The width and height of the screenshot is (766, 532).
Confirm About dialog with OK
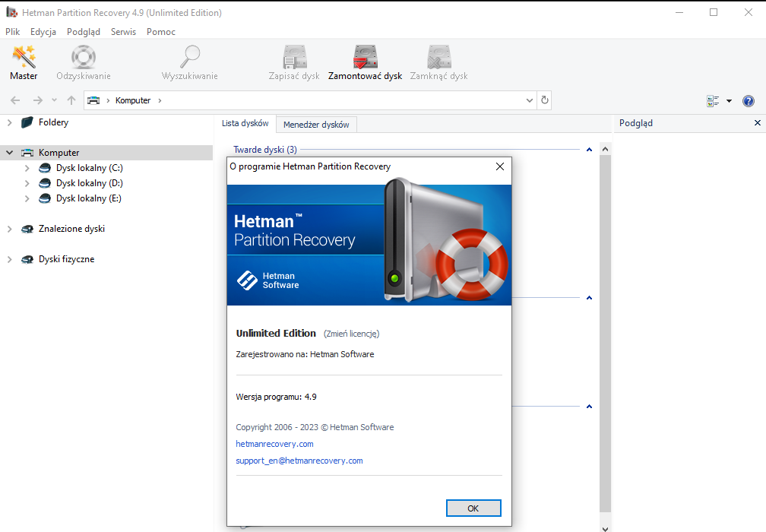(473, 508)
